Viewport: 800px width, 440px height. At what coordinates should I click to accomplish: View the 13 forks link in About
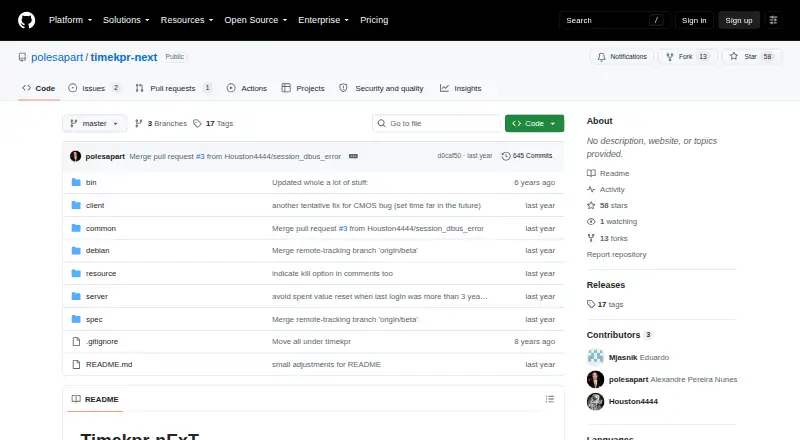[607, 238]
